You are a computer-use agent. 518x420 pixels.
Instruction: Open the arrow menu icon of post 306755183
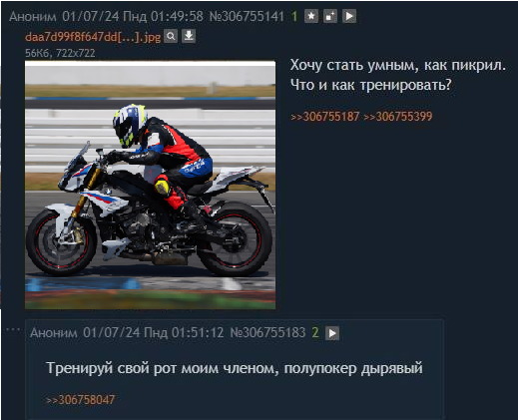tap(332, 333)
